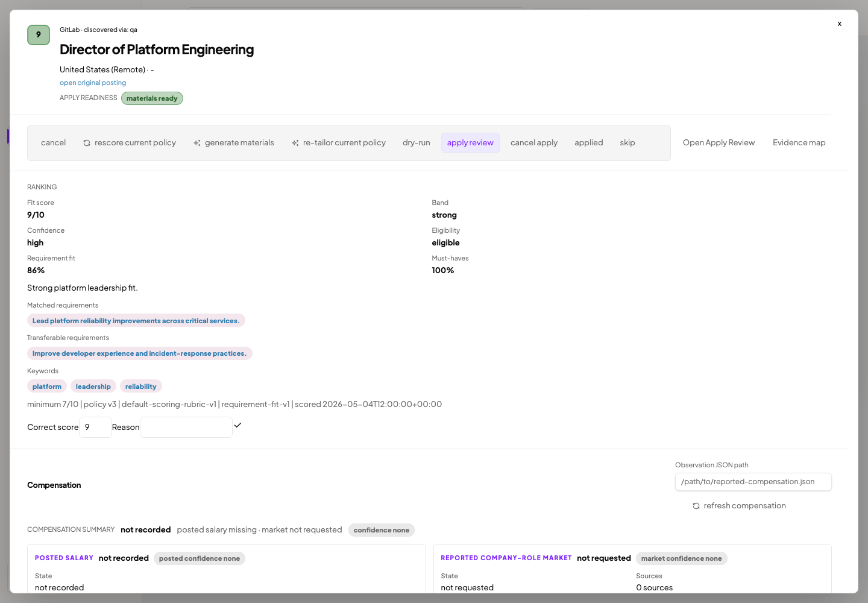Click the skip button
This screenshot has width=868, height=603.
(x=627, y=143)
